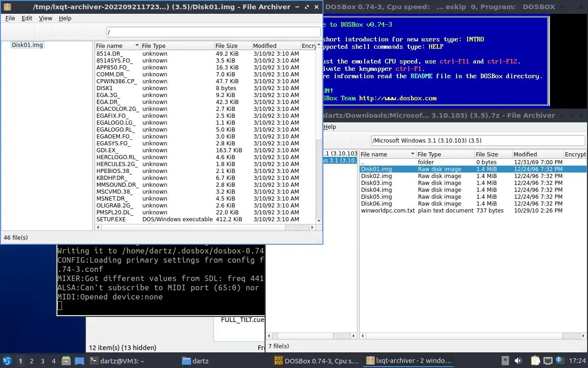This screenshot has width=588, height=368.
Task: Open the Help menu in the .7z archiver window
Action: coord(329,126)
